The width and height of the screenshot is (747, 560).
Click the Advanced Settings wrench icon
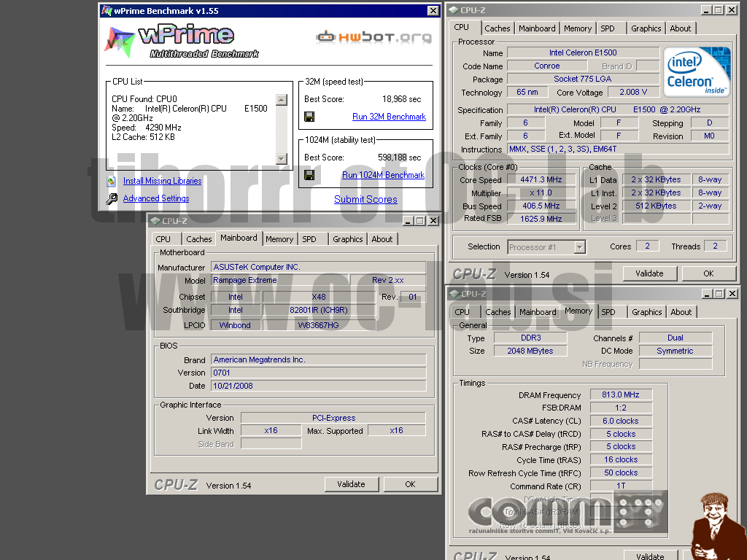[x=112, y=198]
